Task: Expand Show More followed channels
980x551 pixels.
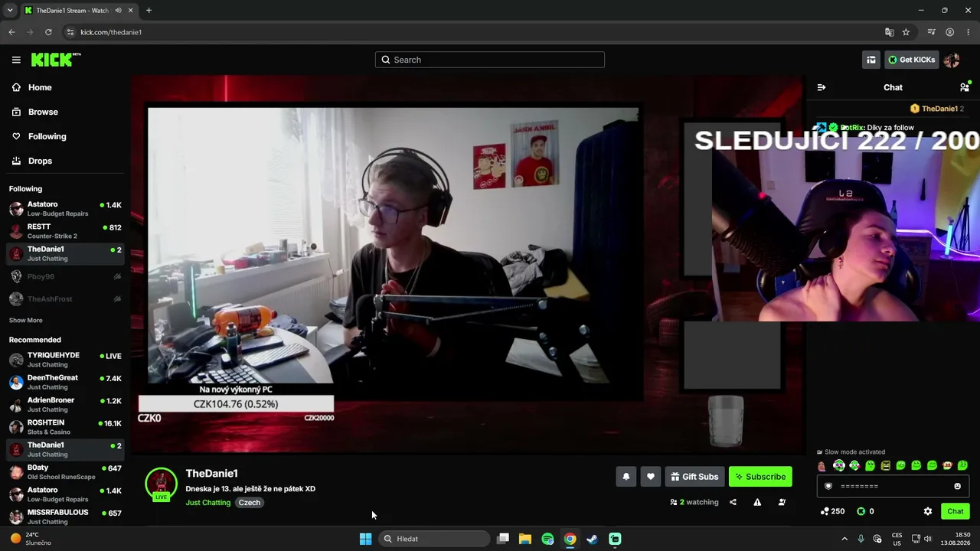Action: coord(26,320)
